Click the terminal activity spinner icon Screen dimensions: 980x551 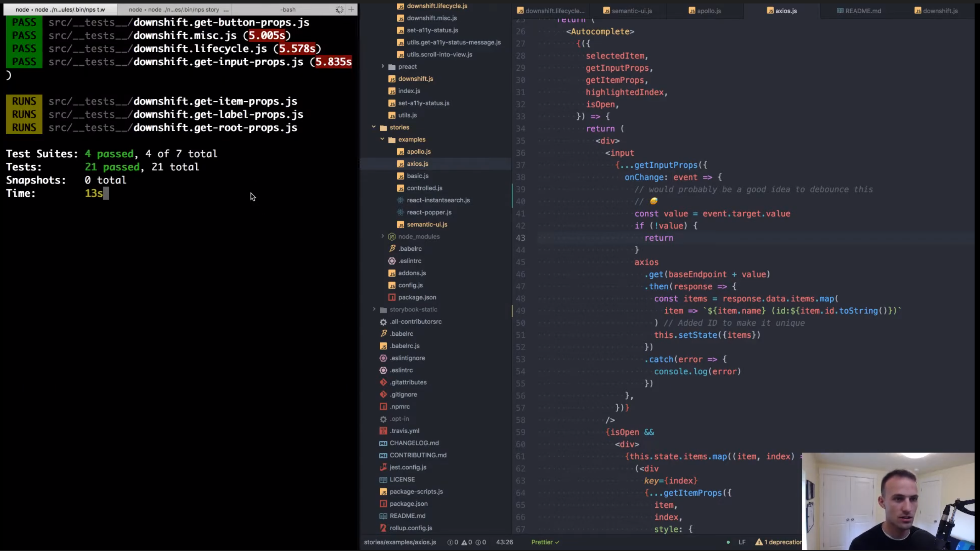pyautogui.click(x=340, y=10)
